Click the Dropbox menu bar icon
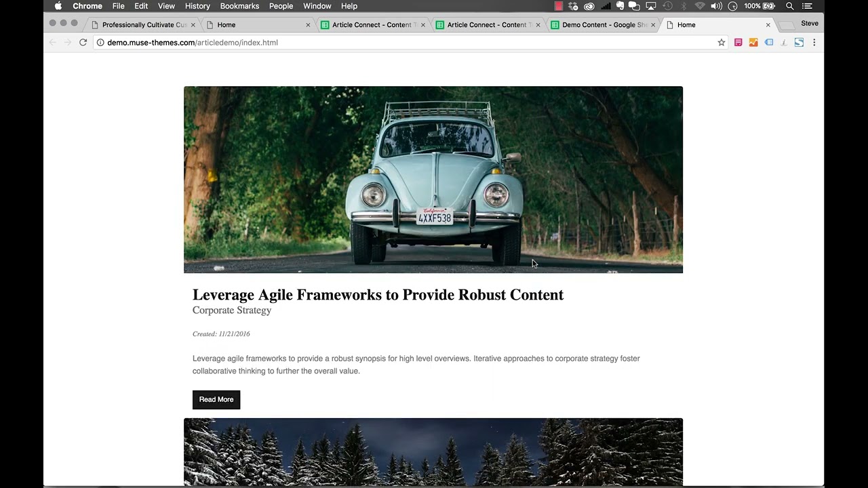 coord(573,6)
